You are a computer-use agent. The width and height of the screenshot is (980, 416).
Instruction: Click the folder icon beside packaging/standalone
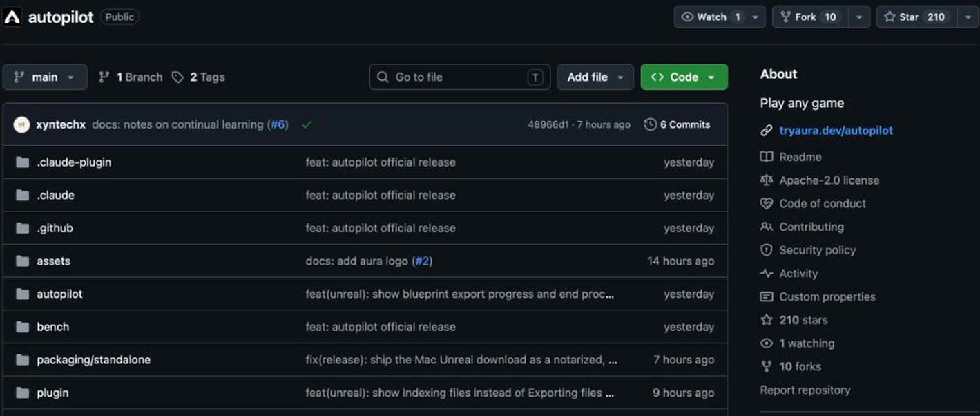tap(23, 360)
